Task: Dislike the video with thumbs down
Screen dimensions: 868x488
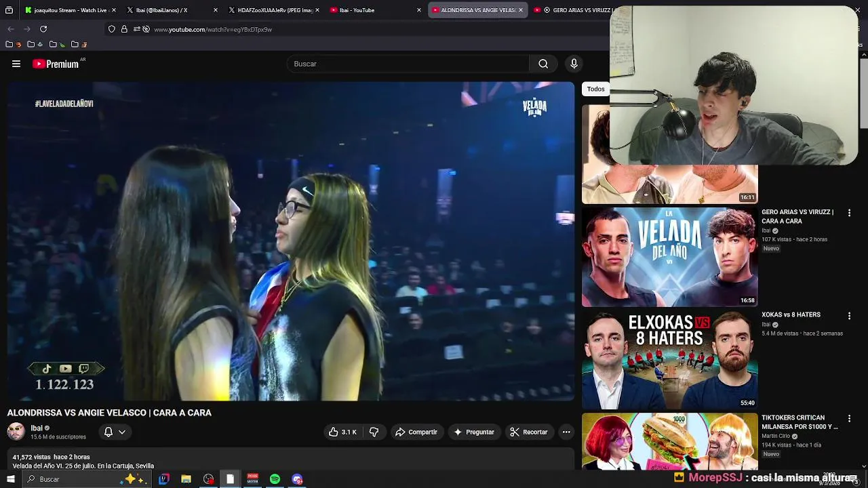Action: (374, 432)
